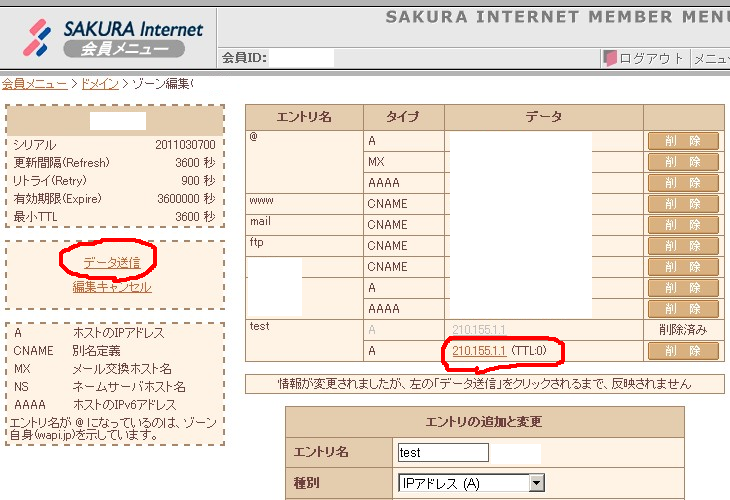Go to 会員メニュー in the breadcrumb
This screenshot has width=730, height=500.
click(34, 83)
